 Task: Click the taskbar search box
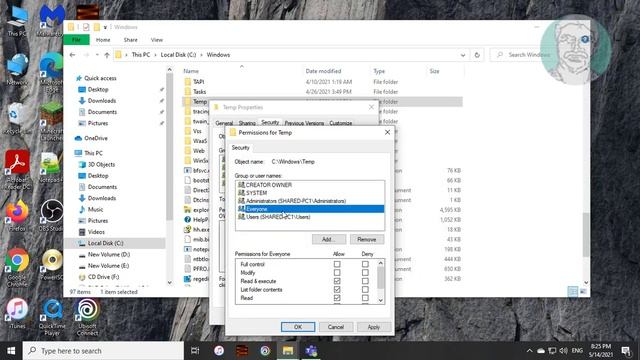[103, 351]
